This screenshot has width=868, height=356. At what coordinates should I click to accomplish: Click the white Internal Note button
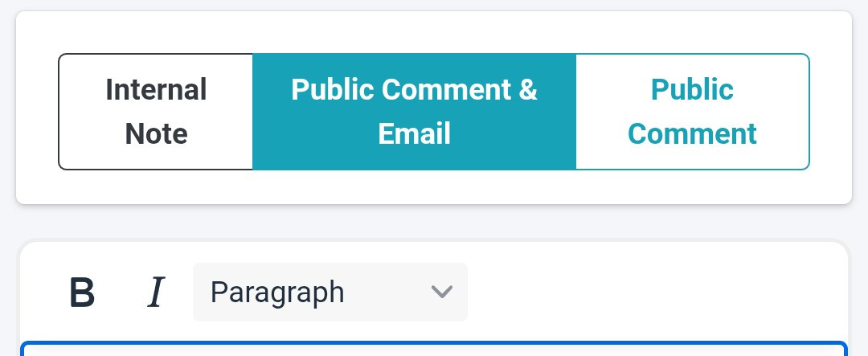pos(156,112)
